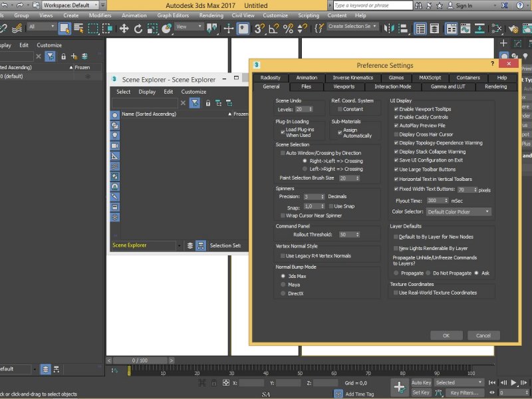
Task: Activate Select and Rotate tool
Action: 138,29
